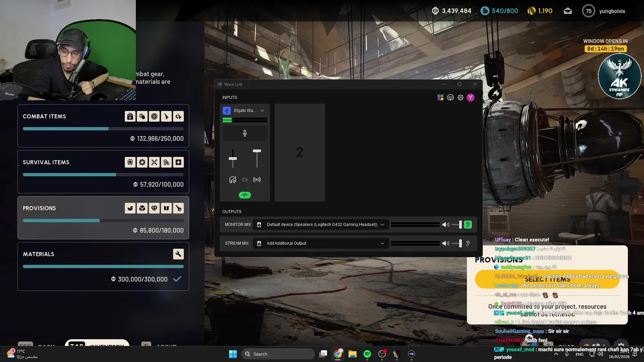The height and width of the screenshot is (362, 644).
Task: Click the 57,920/100,000 Survival Items value
Action: click(162, 185)
